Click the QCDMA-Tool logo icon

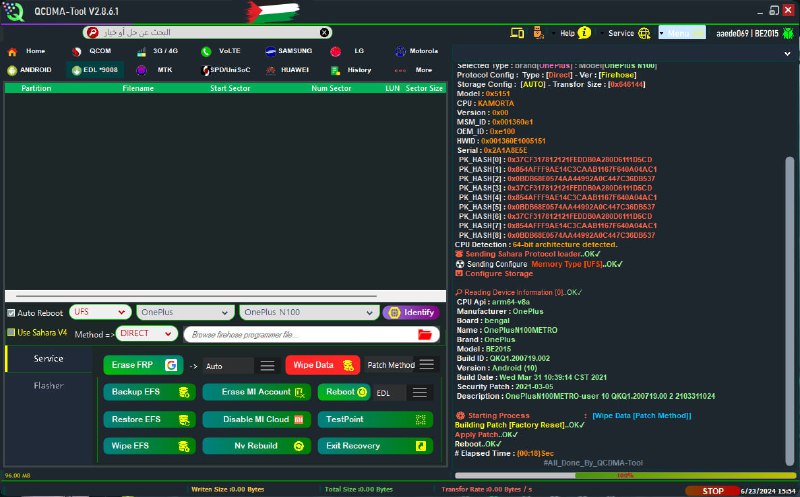pyautogui.click(x=14, y=12)
